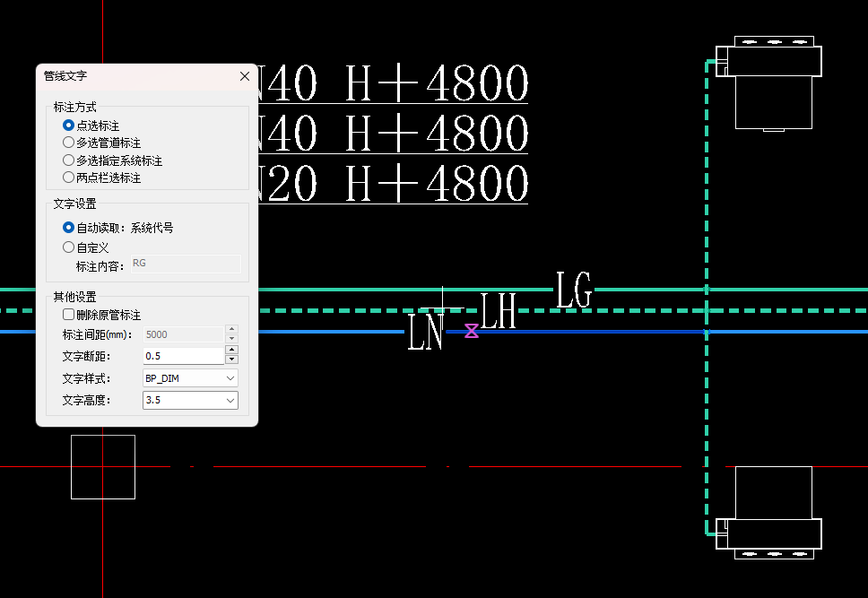This screenshot has width=868, height=598.
Task: Click the 标注间距 field showing 5000
Action: coord(183,334)
